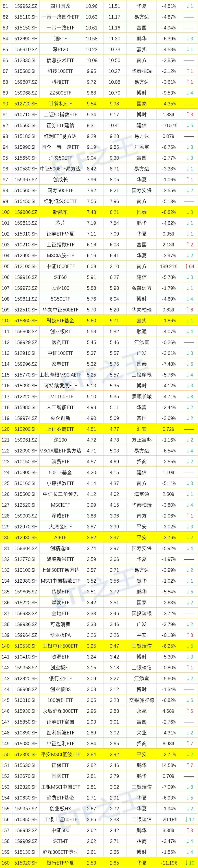Viewport: 198px width, 868px height.
Task: Click the 一带一路国企ETF name cell
Action: click(60, 17)
